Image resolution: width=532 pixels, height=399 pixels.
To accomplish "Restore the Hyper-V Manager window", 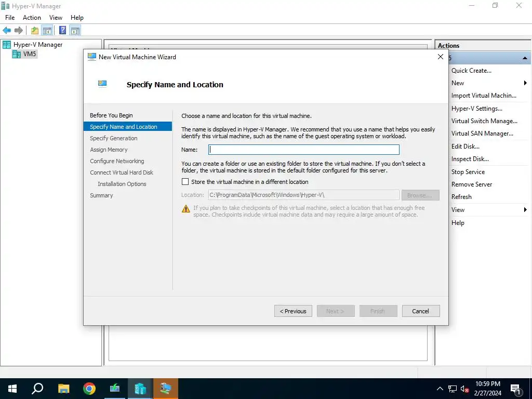I will 495,5.
